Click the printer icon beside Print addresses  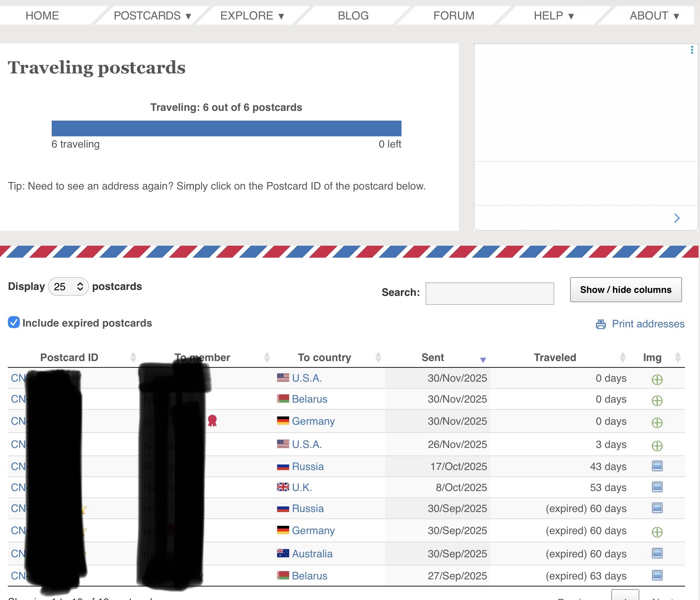coord(600,324)
